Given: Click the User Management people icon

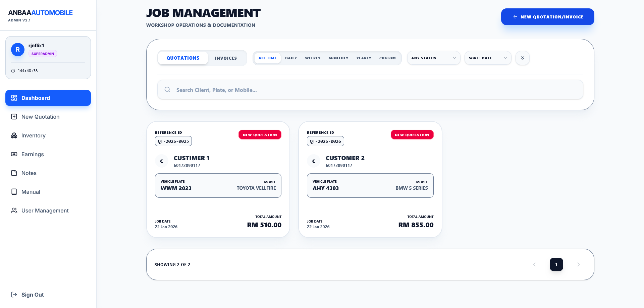Looking at the screenshot, I should click(14, 210).
